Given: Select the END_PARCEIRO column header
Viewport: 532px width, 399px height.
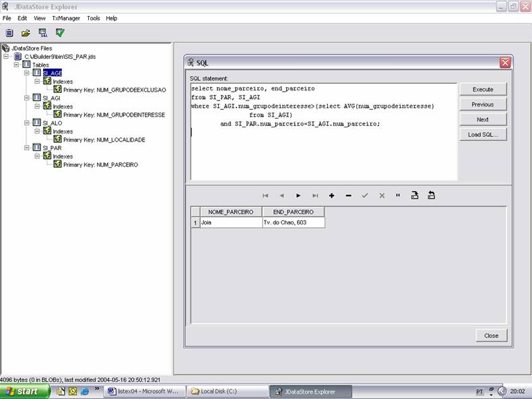Looking at the screenshot, I should [293, 212].
